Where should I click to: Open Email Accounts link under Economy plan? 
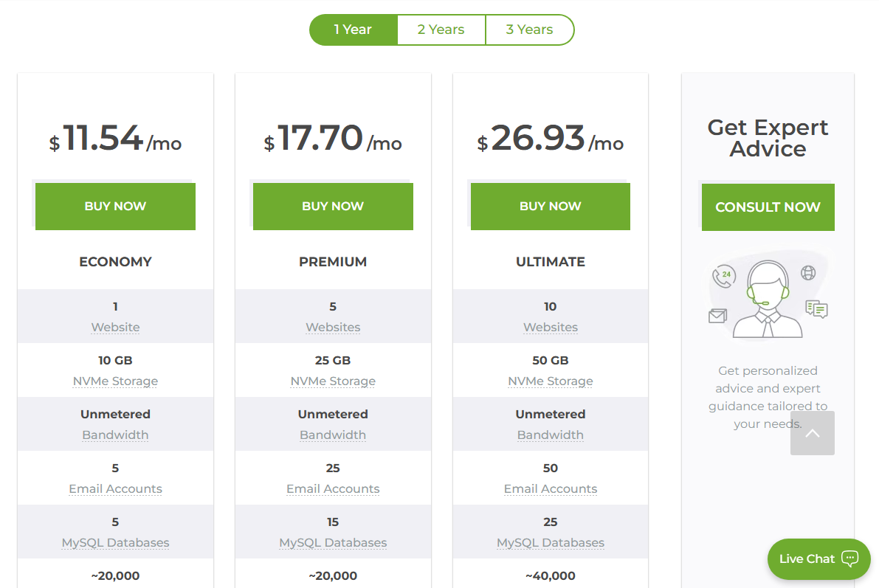[x=115, y=488]
